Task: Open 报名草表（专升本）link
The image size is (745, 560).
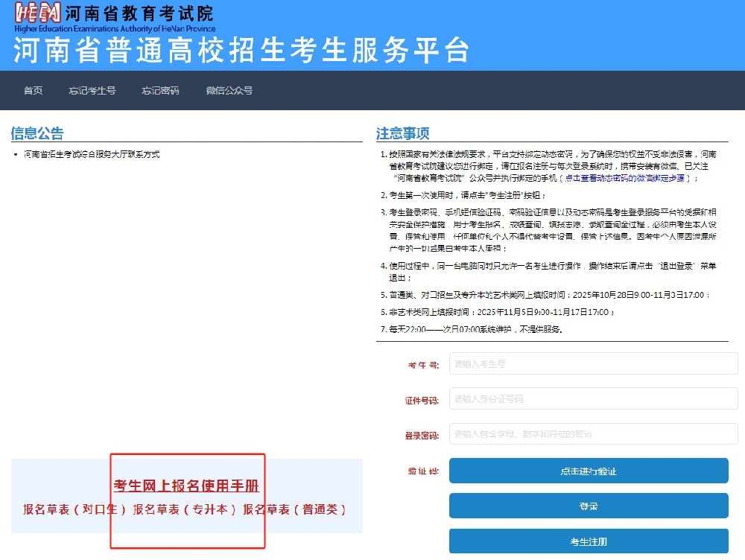Action: [x=185, y=510]
